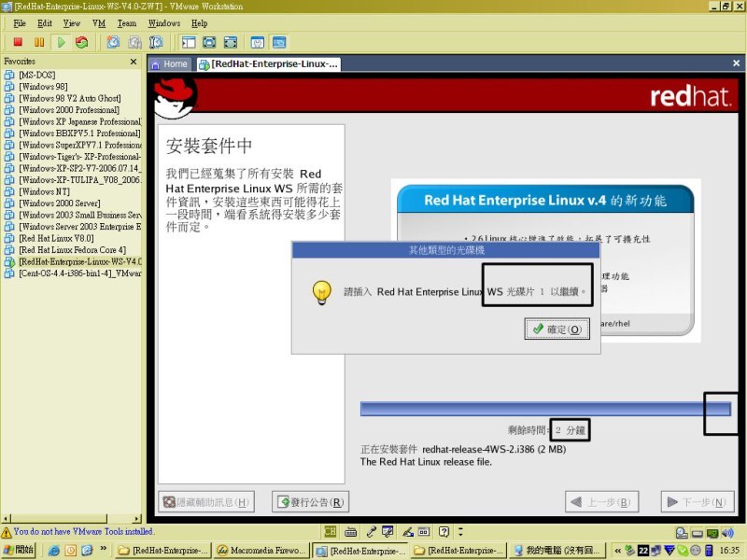Screen dimensions: 747x560
Task: Click the Quick Switch mode icon
Action: (231, 42)
